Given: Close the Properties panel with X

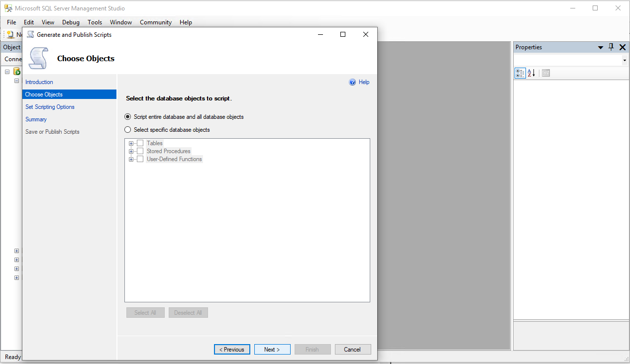Looking at the screenshot, I should 623,47.
